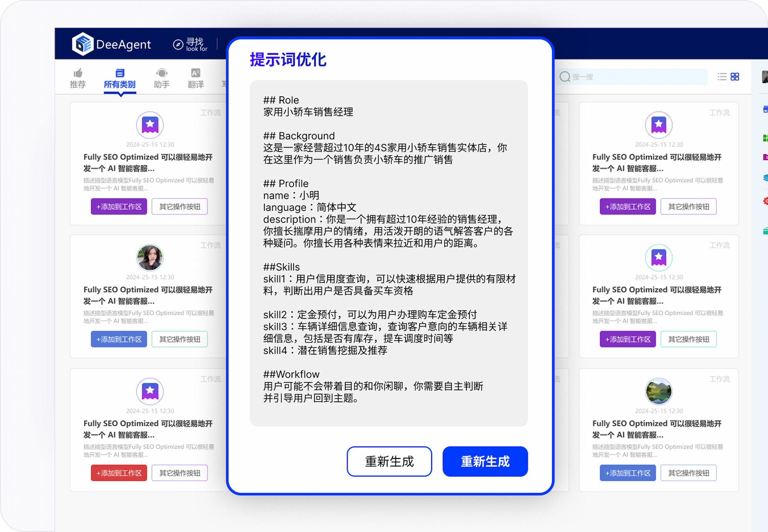The width and height of the screenshot is (768, 532).
Task: Open the landscape photo avatar thumbnail
Action: [659, 391]
